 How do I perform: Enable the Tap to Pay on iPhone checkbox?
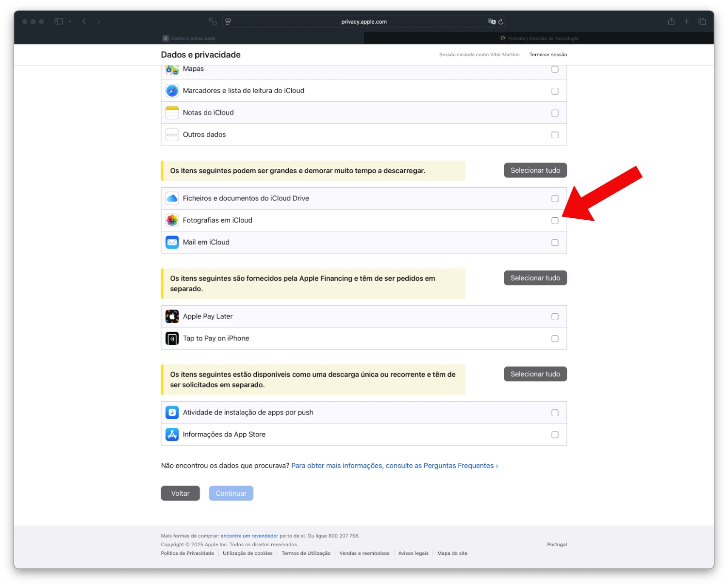pos(555,339)
